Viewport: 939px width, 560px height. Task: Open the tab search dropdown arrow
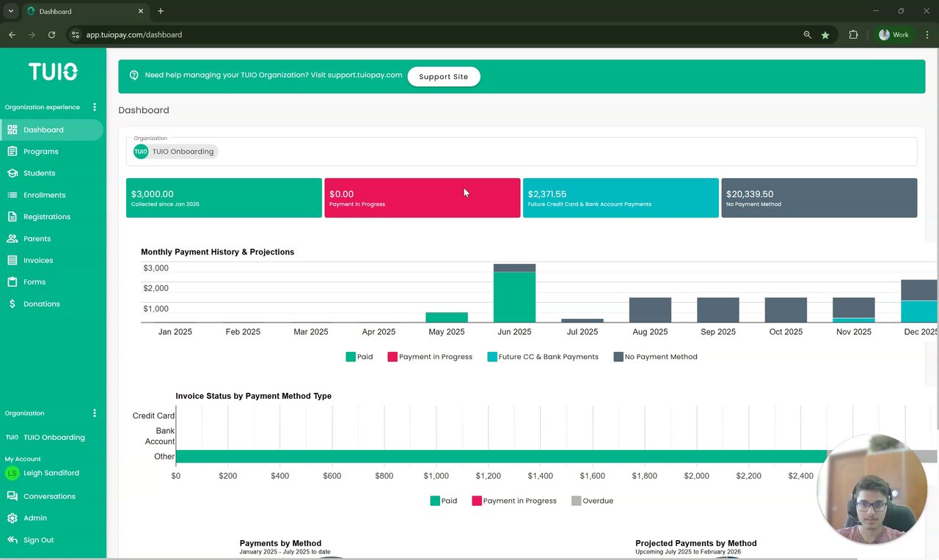(11, 11)
